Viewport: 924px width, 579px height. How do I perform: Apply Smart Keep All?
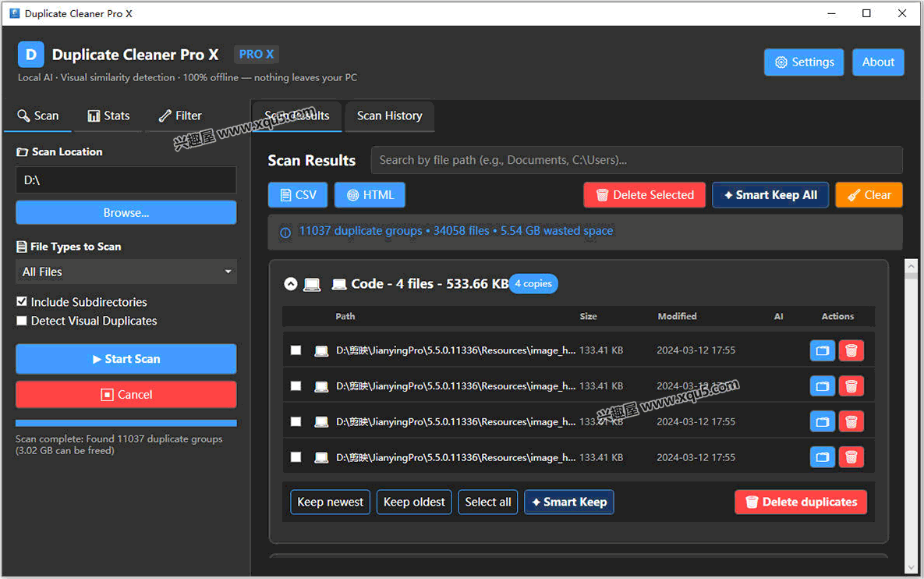click(770, 194)
